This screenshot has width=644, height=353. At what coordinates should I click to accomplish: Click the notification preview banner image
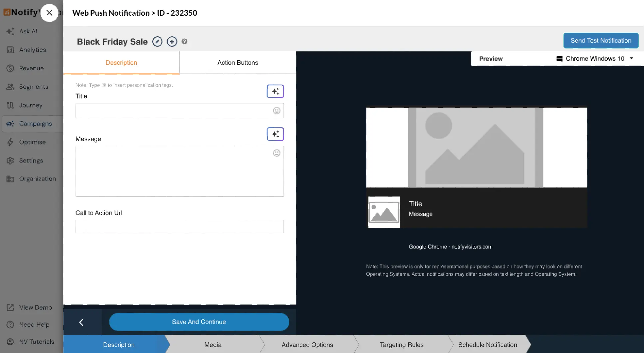[x=476, y=148]
